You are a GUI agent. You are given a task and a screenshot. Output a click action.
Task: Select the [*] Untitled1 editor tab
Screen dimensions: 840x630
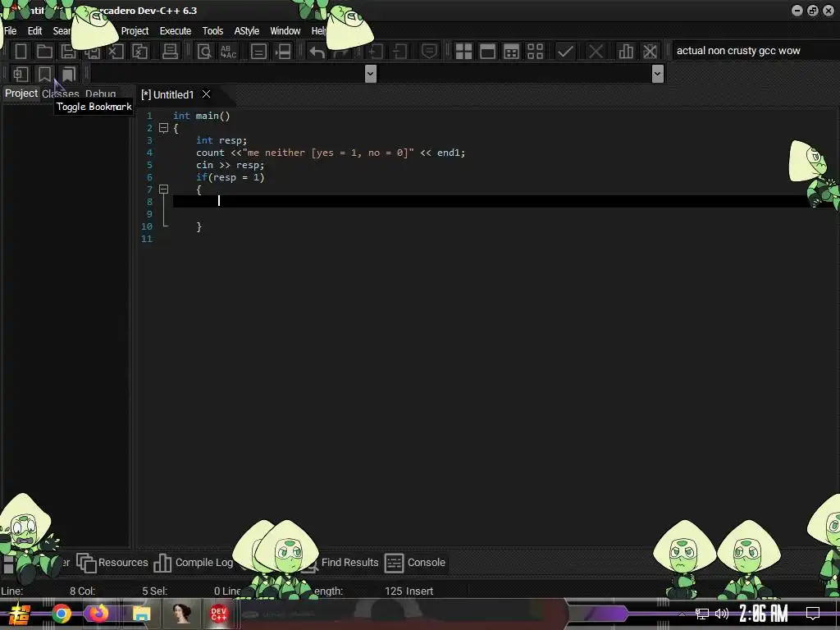[x=167, y=95]
